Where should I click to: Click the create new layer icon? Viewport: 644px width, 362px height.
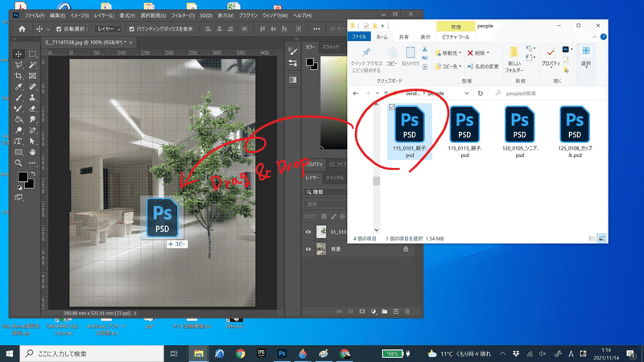[396, 311]
